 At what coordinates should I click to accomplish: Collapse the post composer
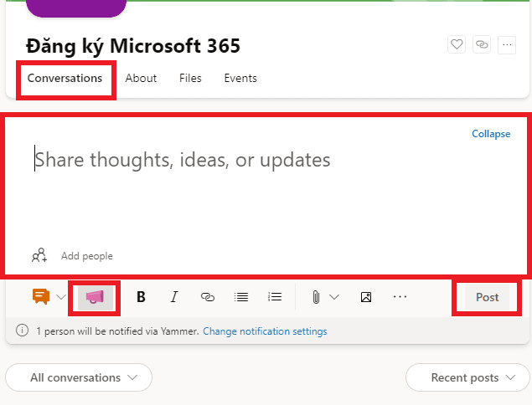491,134
